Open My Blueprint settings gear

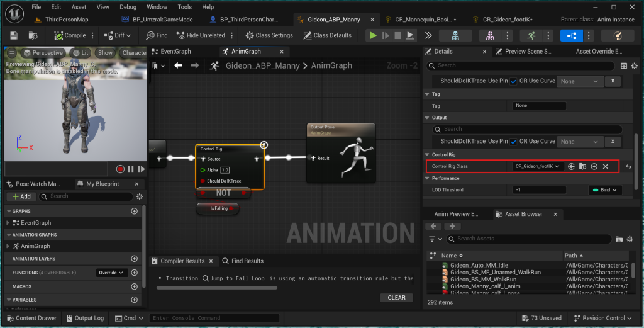click(140, 196)
